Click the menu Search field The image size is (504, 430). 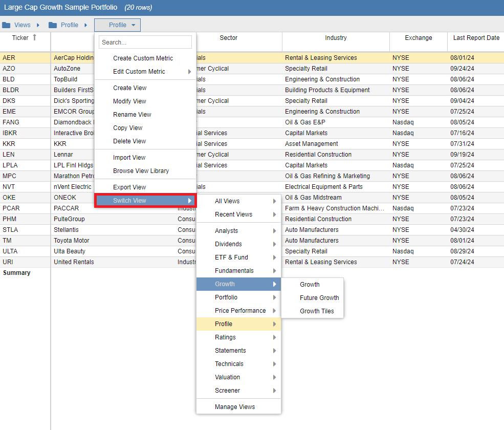pos(145,42)
